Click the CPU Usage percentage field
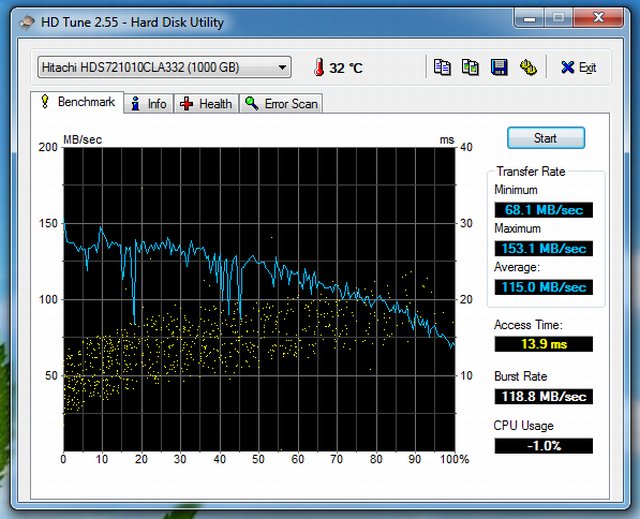Viewport: 640px width, 519px height. click(x=543, y=446)
